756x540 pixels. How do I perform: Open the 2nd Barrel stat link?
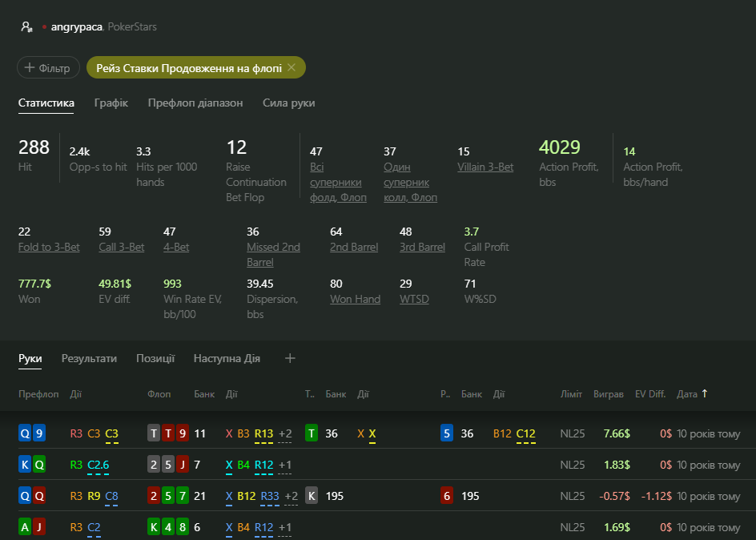pos(354,247)
